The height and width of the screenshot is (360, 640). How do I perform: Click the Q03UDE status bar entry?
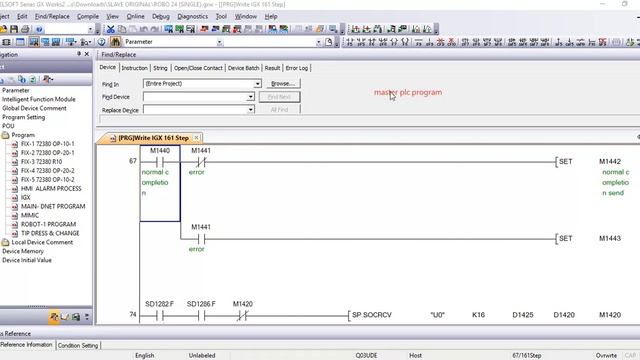366,356
